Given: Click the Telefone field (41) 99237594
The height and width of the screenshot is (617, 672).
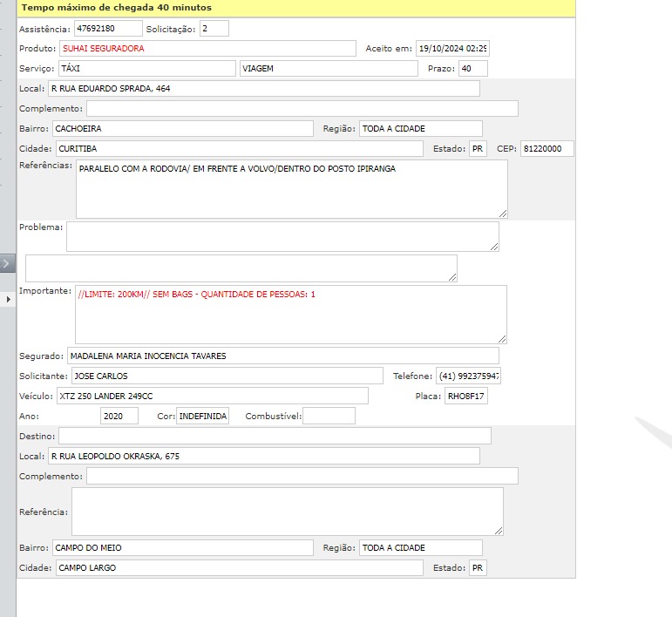Looking at the screenshot, I should coord(468,376).
